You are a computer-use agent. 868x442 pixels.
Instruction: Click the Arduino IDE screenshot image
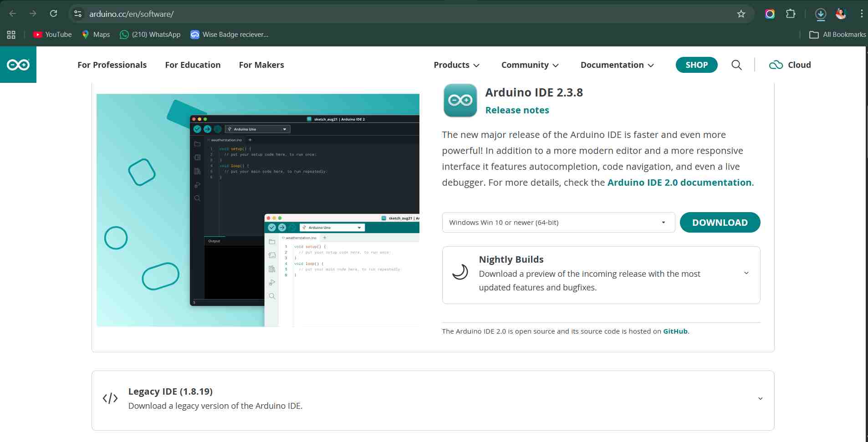[x=258, y=210]
